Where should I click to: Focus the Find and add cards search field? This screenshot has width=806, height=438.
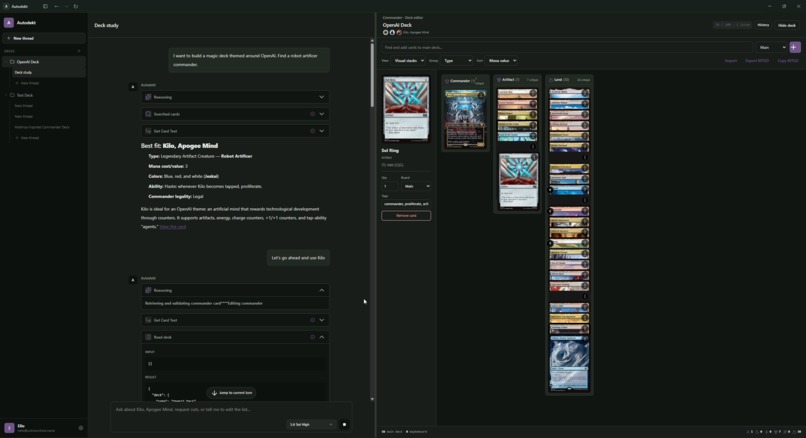tap(567, 47)
